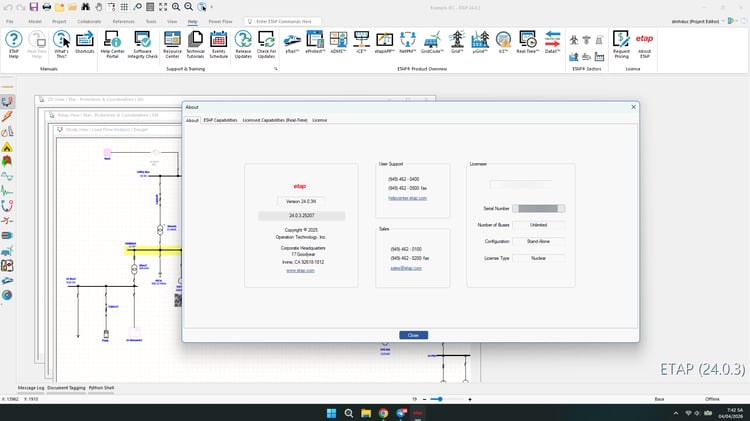Open Chrome from the taskbar

(x=383, y=413)
